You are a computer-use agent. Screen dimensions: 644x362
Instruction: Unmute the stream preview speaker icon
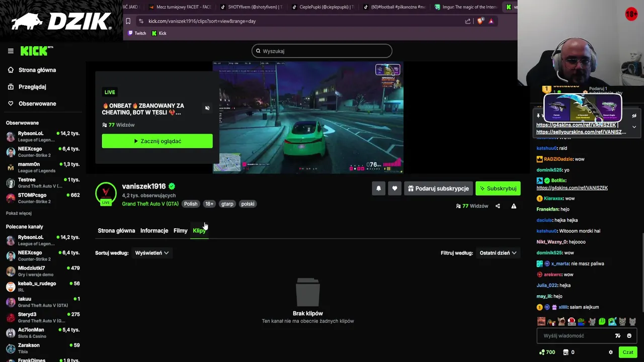(207, 108)
